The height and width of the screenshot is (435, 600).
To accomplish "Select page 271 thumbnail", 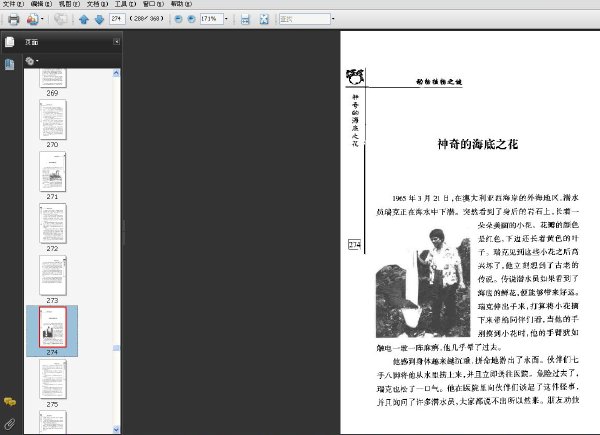I will pyautogui.click(x=53, y=172).
